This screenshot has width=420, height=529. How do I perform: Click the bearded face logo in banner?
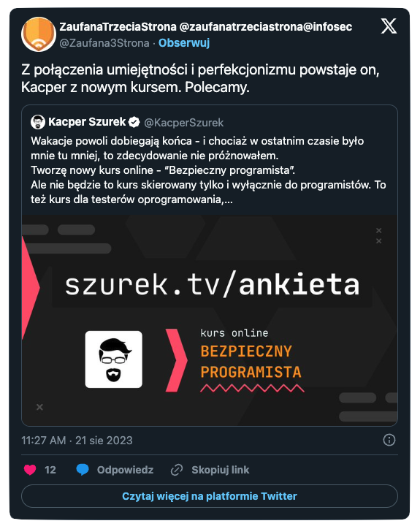tap(114, 359)
